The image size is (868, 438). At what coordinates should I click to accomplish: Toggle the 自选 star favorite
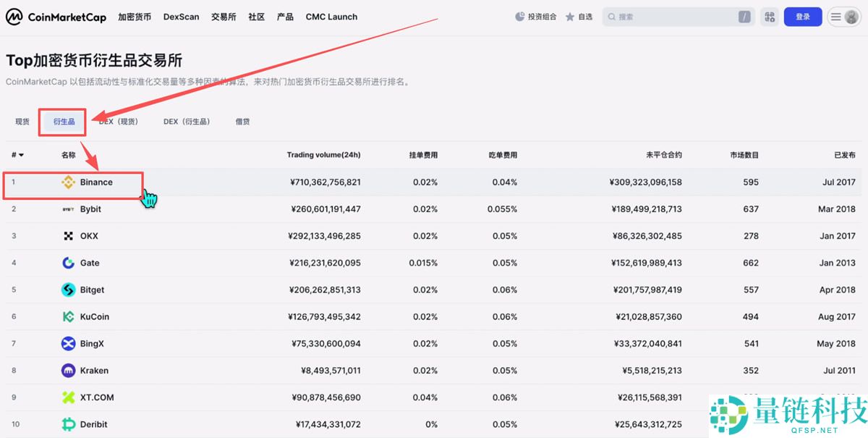(569, 16)
